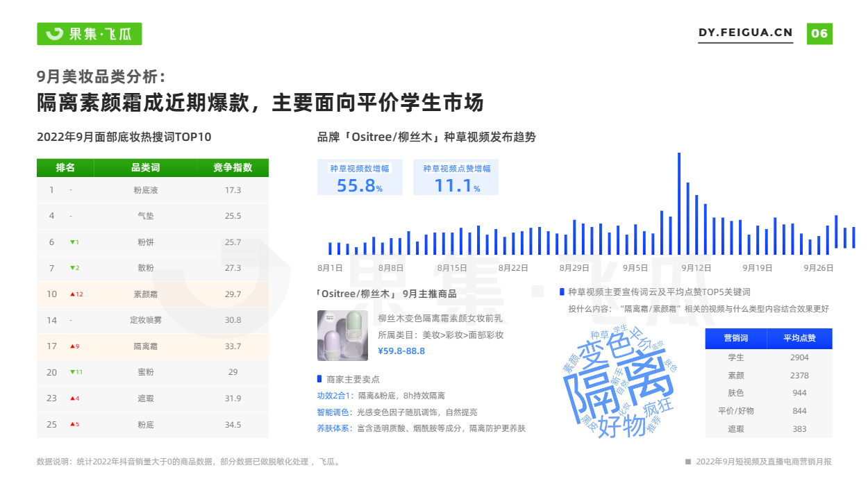868x488 pixels.
Task: Click the competition index value 17.3
Action: 233,190
